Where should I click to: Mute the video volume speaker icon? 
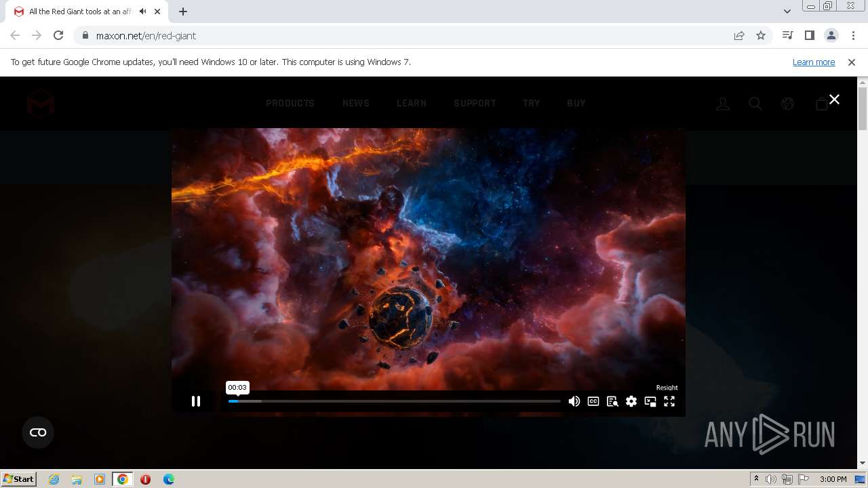(x=574, y=401)
